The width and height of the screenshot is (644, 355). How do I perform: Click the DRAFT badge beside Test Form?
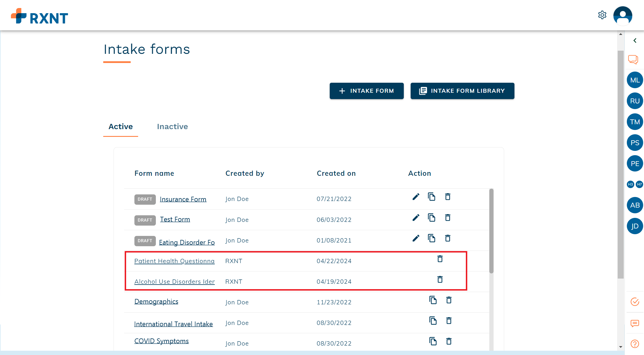pyautogui.click(x=145, y=220)
